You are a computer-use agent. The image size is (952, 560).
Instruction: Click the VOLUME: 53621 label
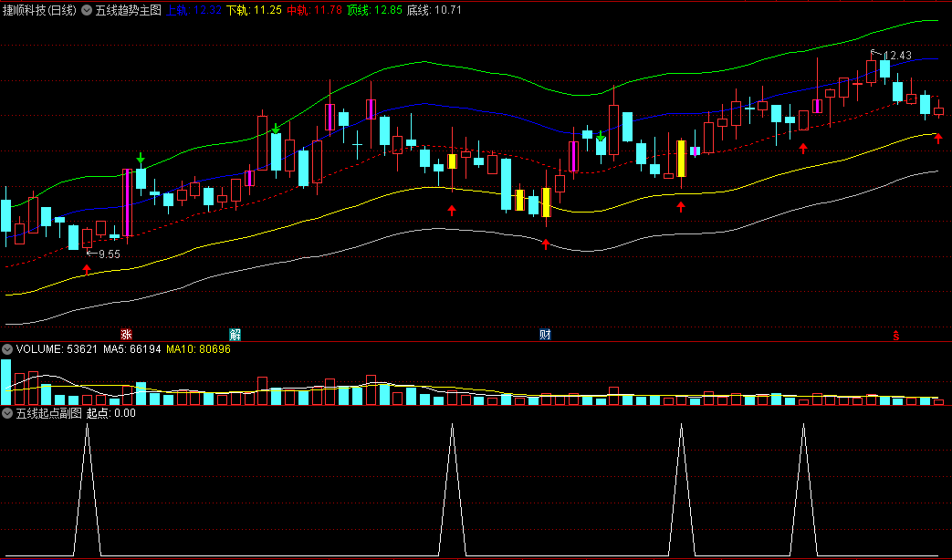click(x=57, y=349)
